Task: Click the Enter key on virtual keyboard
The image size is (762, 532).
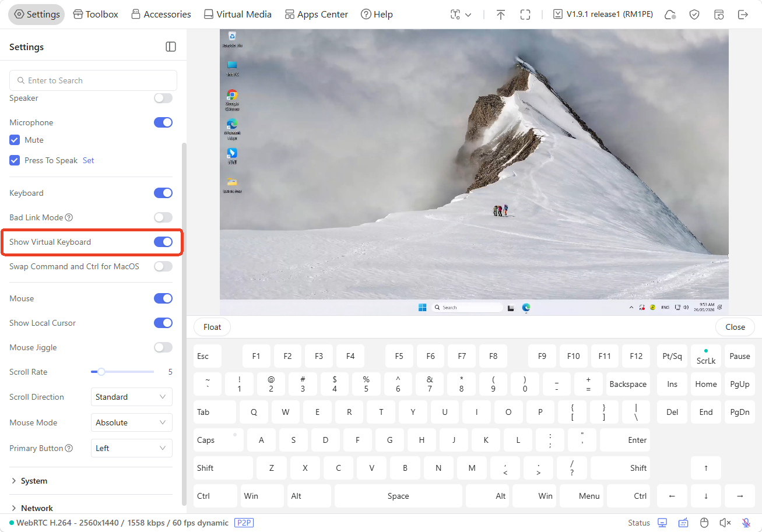Action: click(624, 440)
